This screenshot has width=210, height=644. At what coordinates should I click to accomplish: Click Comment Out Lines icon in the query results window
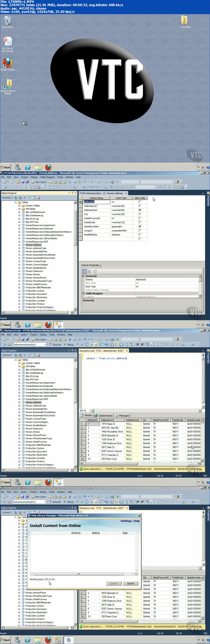tap(127, 344)
